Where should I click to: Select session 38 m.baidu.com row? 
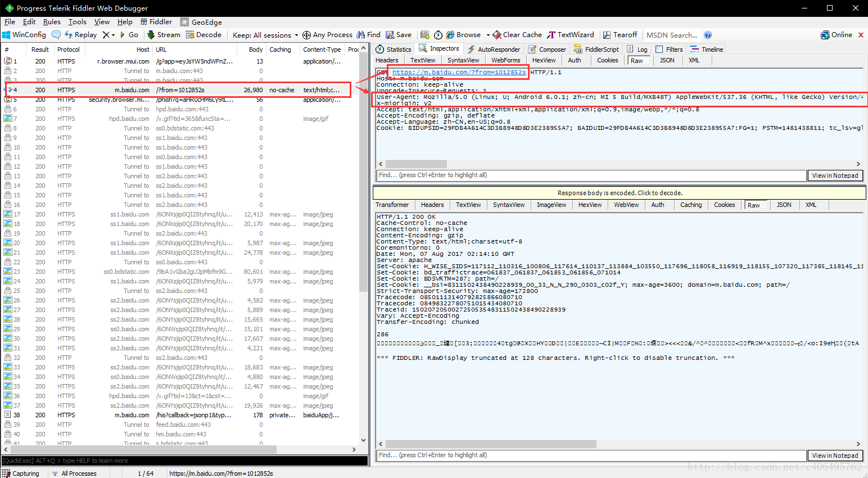pos(180,415)
